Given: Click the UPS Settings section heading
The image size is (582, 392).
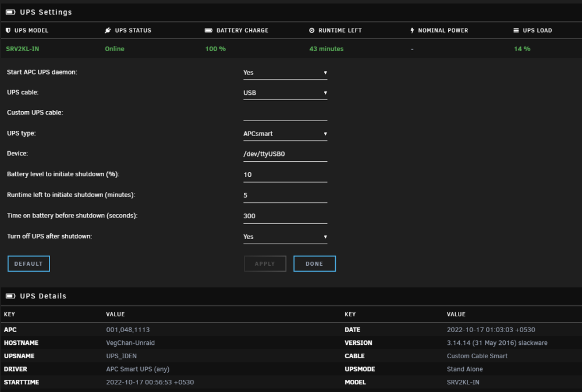Looking at the screenshot, I should pos(46,12).
